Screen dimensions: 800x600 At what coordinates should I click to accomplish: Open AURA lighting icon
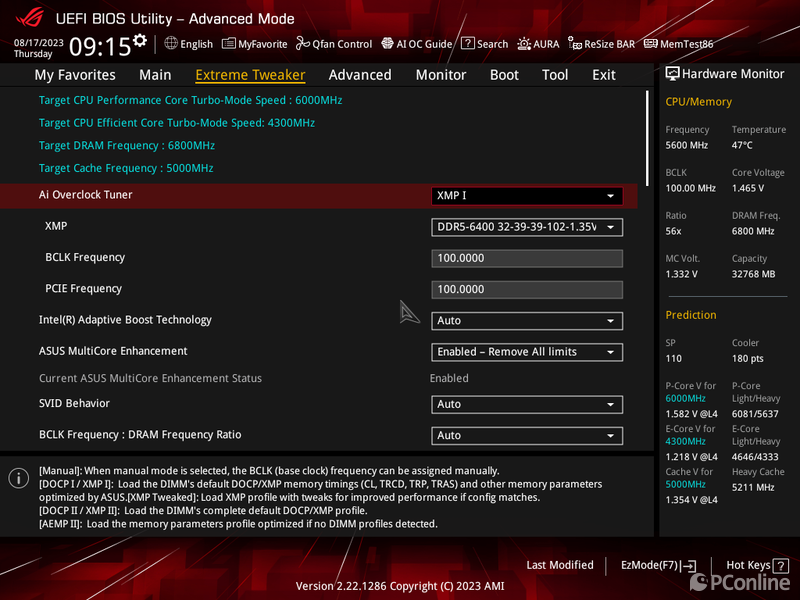(524, 44)
